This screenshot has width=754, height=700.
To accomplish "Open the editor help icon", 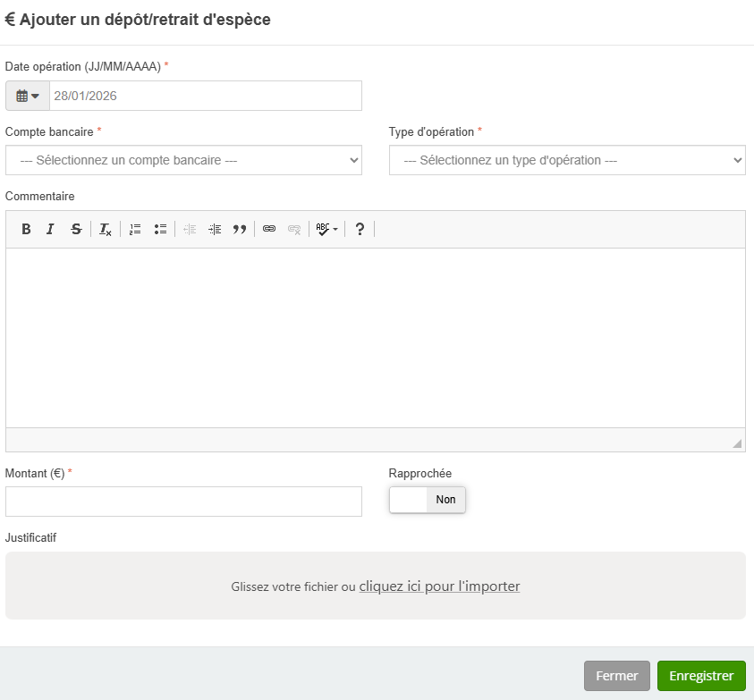I will click(360, 229).
